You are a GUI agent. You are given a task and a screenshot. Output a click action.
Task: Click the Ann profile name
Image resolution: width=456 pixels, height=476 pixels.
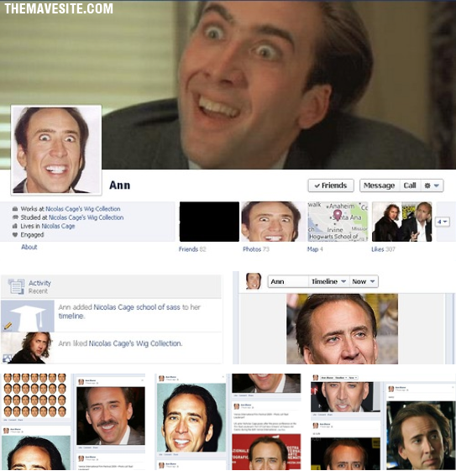120,186
